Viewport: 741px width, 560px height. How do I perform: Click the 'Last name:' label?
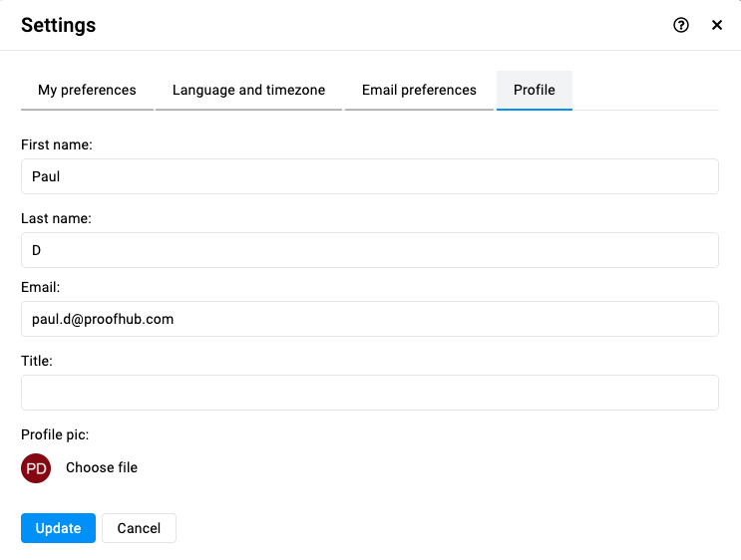click(56, 218)
